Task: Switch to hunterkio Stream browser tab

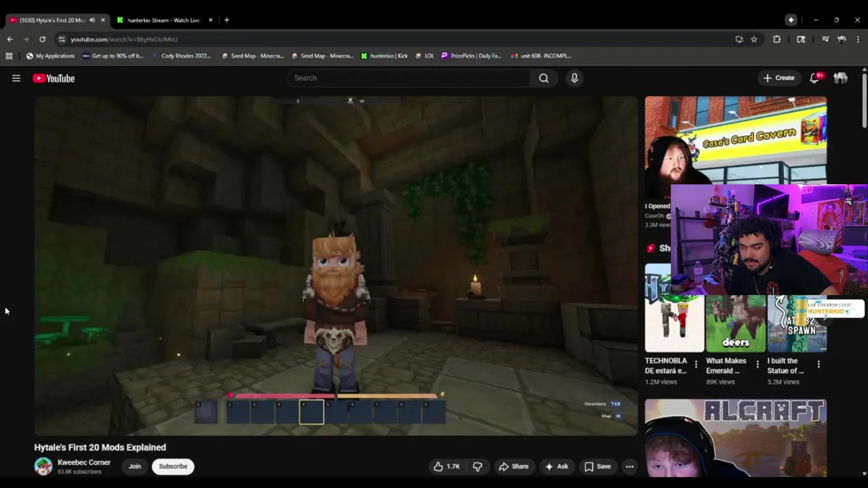Action: [x=163, y=20]
